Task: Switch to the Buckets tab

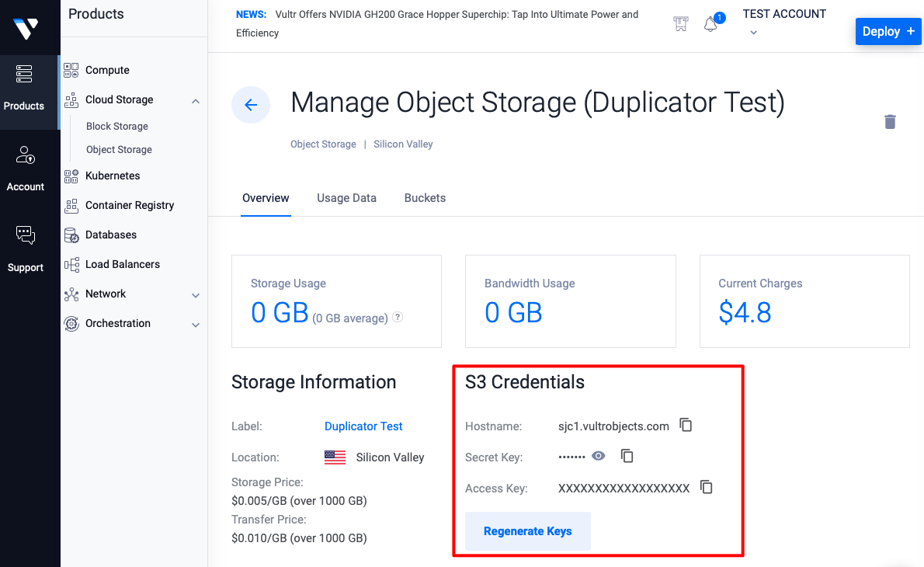Action: (425, 198)
